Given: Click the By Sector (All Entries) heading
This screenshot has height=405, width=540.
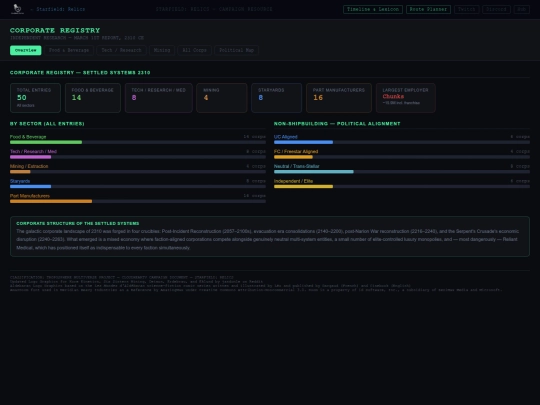Looking at the screenshot, I should coord(47,124).
